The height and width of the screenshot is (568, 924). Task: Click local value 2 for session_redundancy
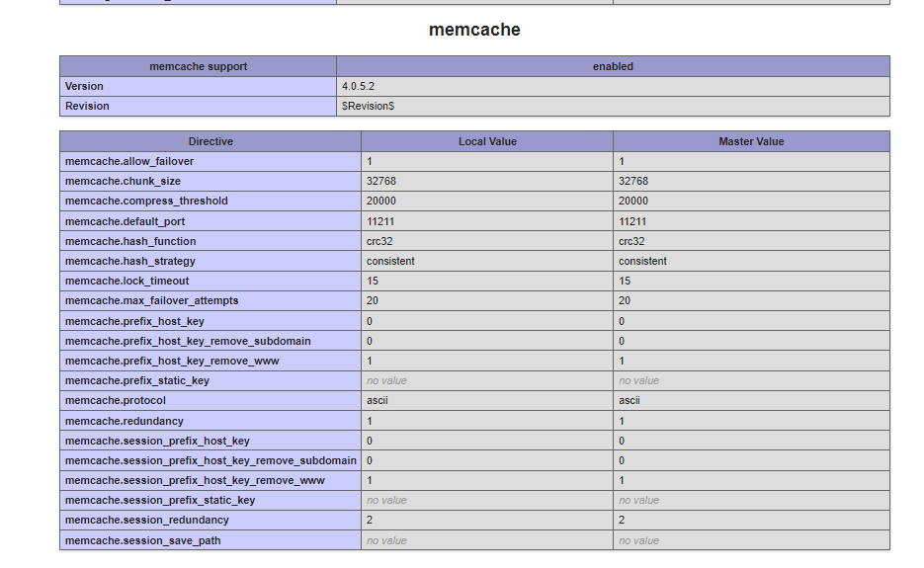(x=370, y=521)
